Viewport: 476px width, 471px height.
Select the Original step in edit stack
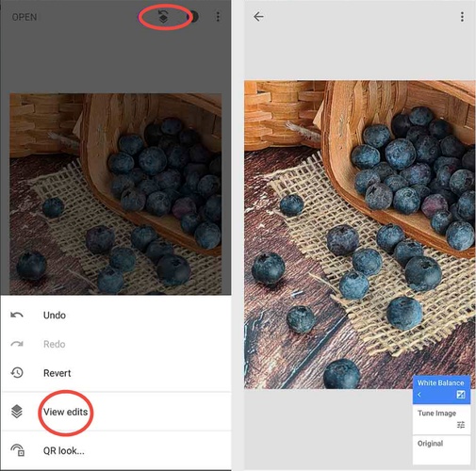pyautogui.click(x=441, y=449)
